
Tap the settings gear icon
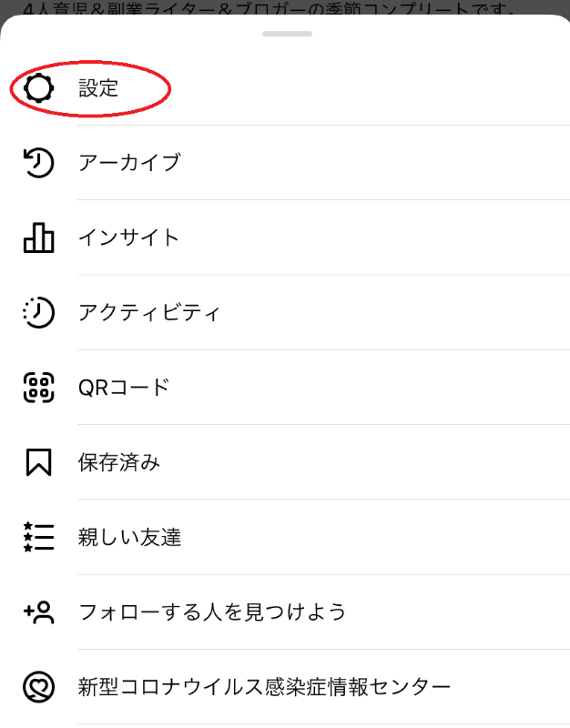[x=38, y=88]
